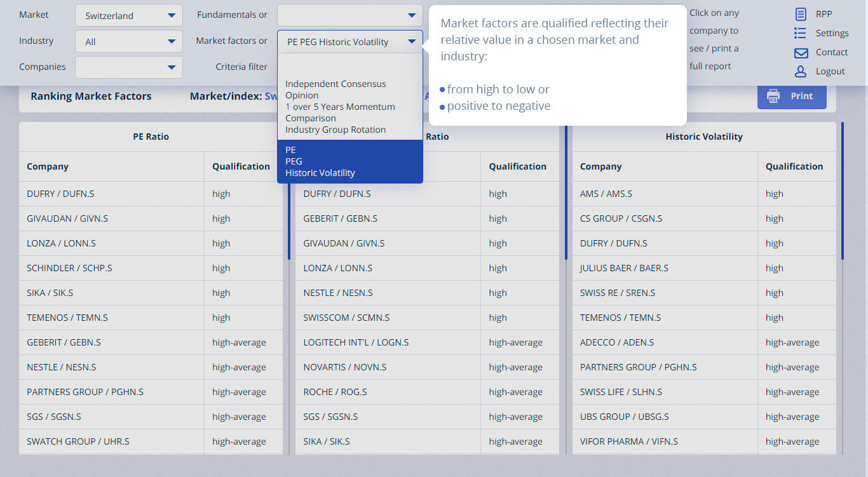The height and width of the screenshot is (477, 868).
Task: Click the Logout link
Action: (x=830, y=71)
